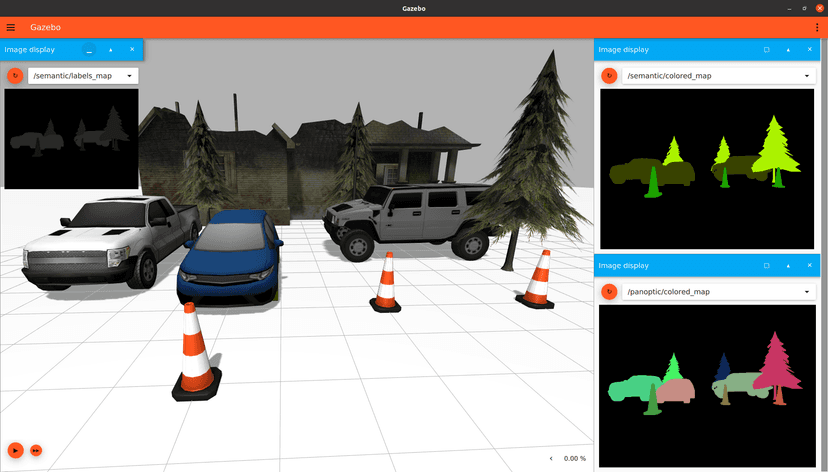Open the /semantic/colored_map topic dropdown

717,75
